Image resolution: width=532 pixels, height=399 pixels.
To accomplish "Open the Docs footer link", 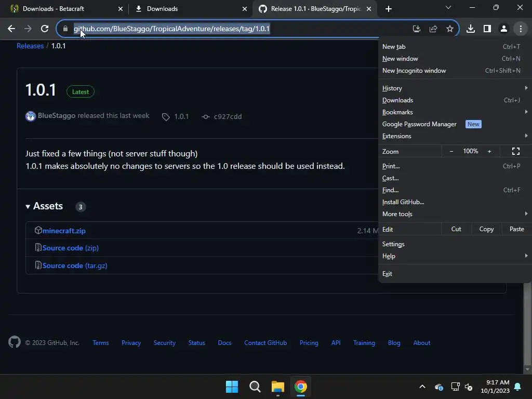I will click(224, 343).
